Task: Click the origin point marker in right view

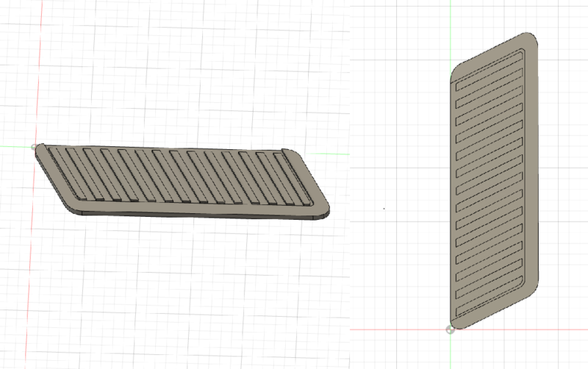Action: 450,329
